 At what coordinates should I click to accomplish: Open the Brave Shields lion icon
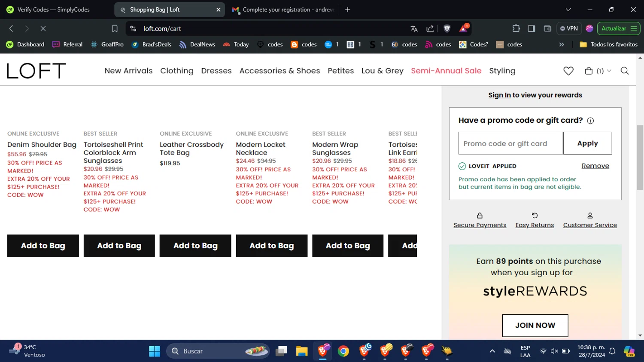pos(447,28)
